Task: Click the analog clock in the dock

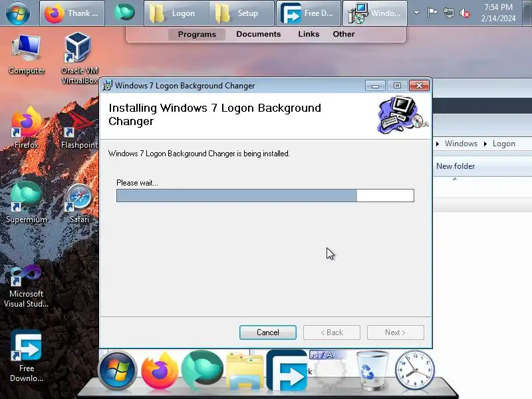Action: point(414,370)
